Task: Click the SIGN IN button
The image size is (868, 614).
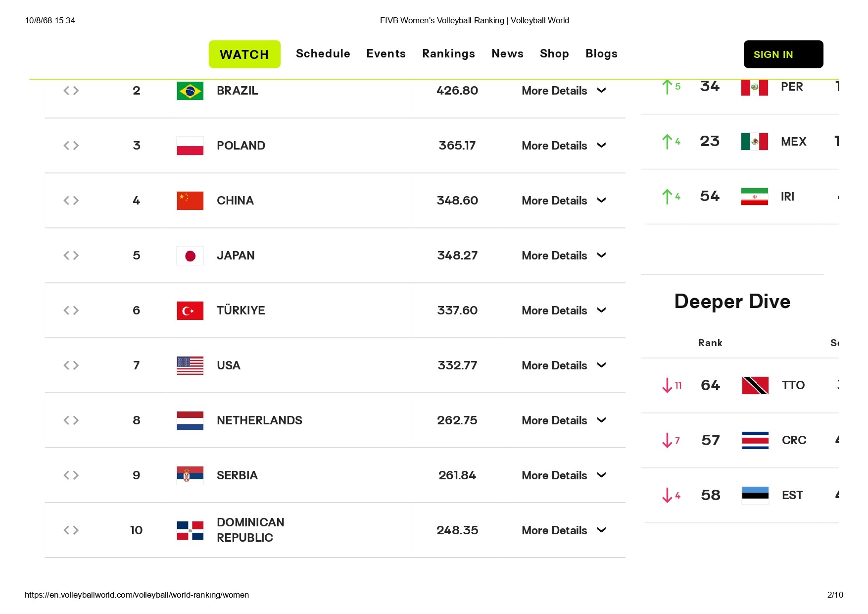Action: 782,54
